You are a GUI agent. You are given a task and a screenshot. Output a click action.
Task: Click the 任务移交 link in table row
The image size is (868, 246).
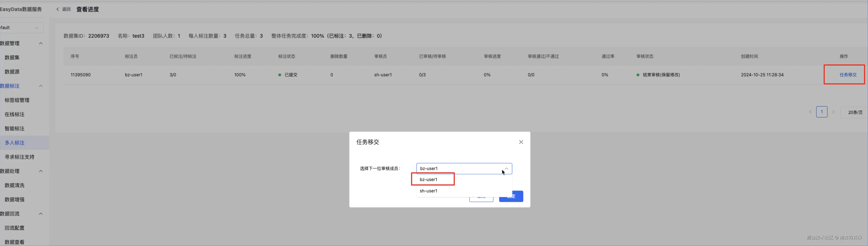pos(847,75)
